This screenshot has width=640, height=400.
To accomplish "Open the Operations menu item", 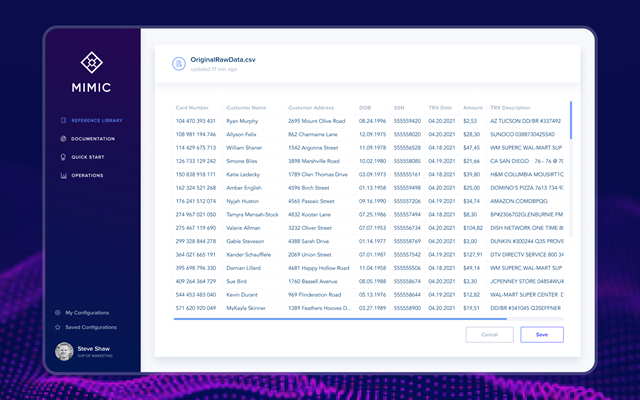I will tap(87, 176).
